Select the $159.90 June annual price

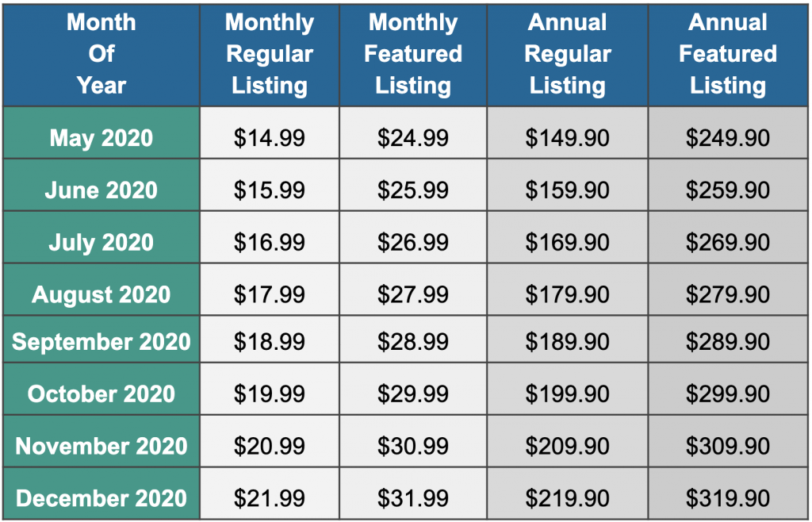(568, 190)
